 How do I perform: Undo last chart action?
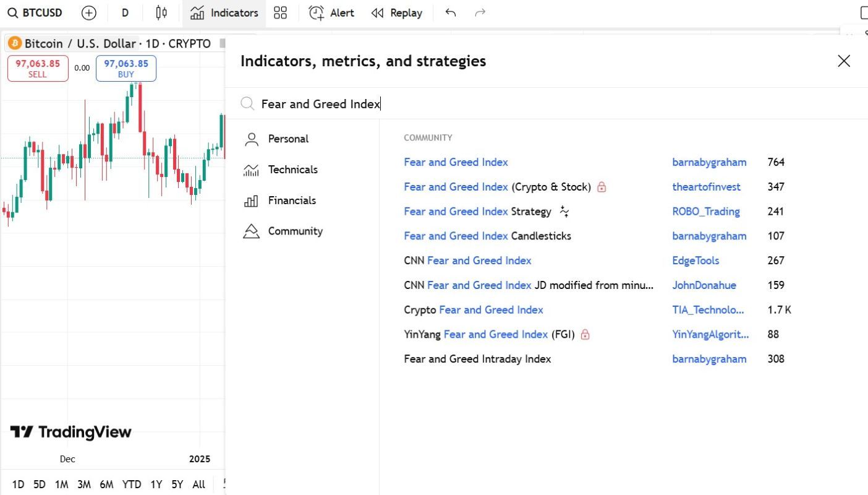click(x=451, y=12)
